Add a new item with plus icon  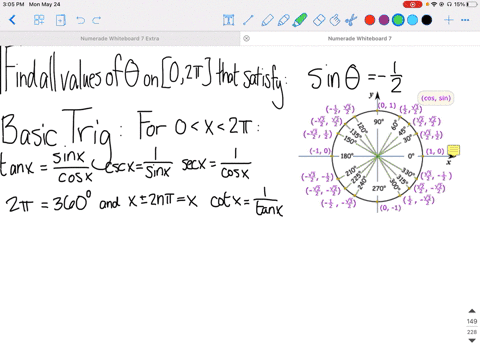point(449,20)
